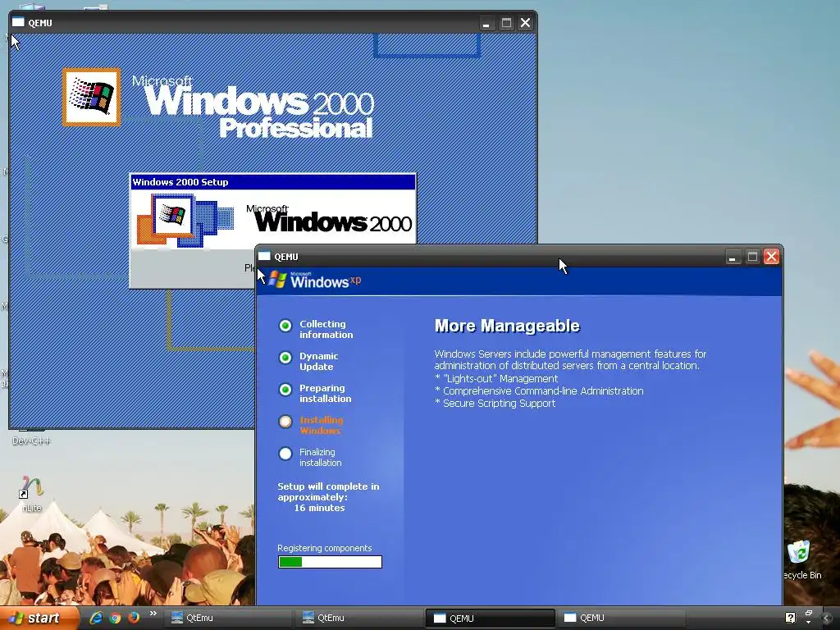The height and width of the screenshot is (630, 840).
Task: Select the Dev-C++ desktop icon label
Action: [31, 441]
